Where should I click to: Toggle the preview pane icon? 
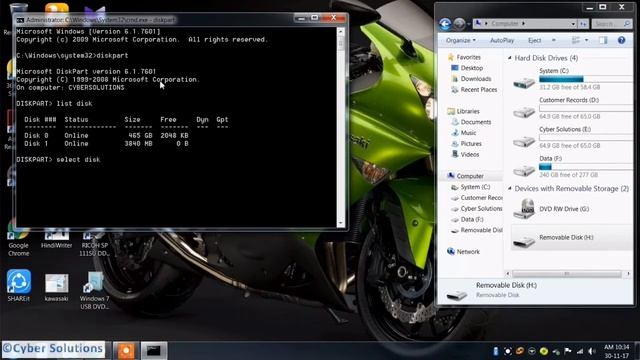click(603, 40)
